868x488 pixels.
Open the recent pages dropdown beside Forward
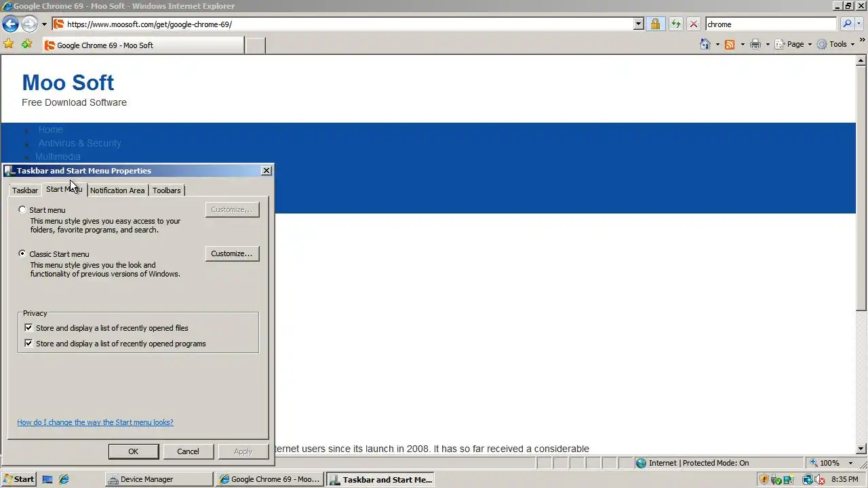click(44, 24)
